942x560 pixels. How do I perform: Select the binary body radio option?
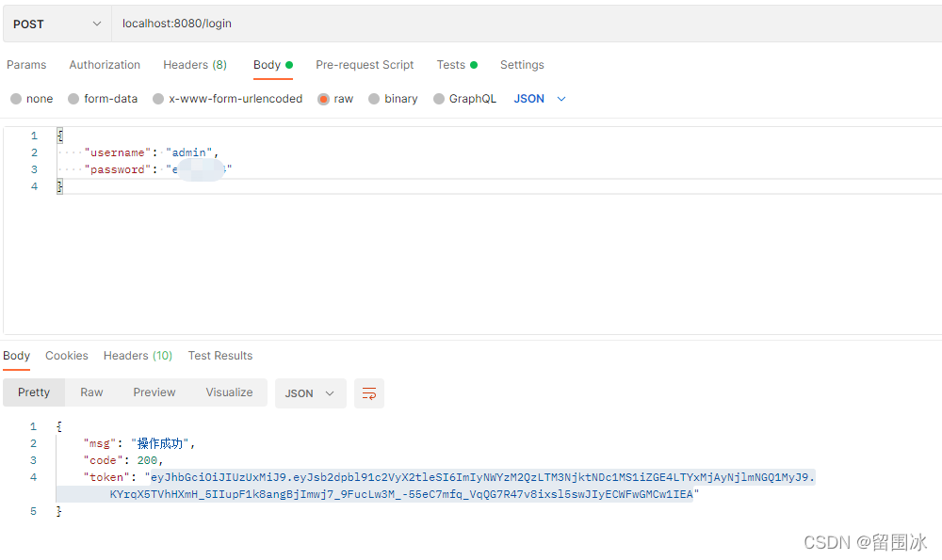374,99
